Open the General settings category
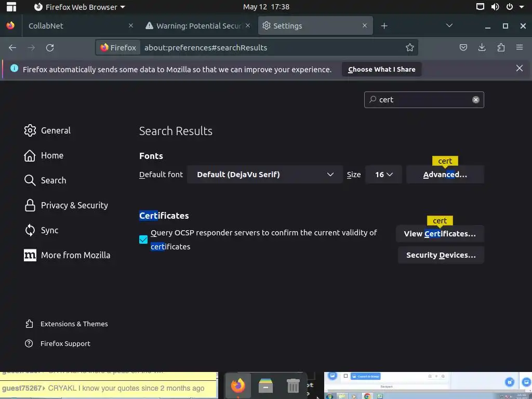 pyautogui.click(x=47, y=130)
